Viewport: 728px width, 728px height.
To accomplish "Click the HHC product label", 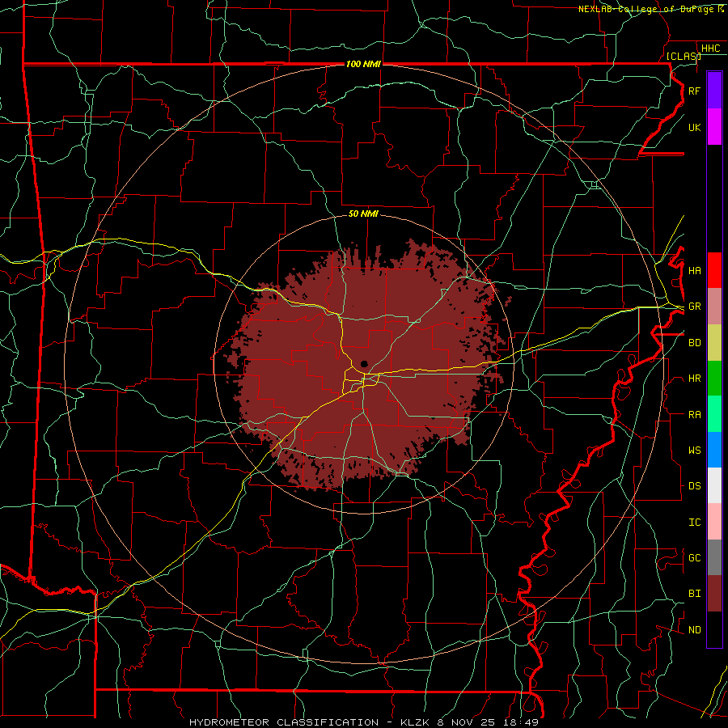I will 710,49.
